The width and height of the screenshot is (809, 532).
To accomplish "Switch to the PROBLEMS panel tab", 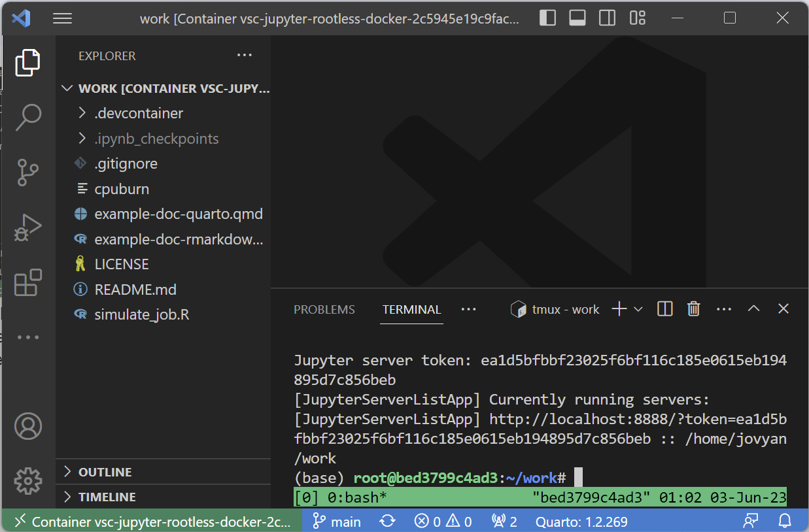I will [324, 310].
